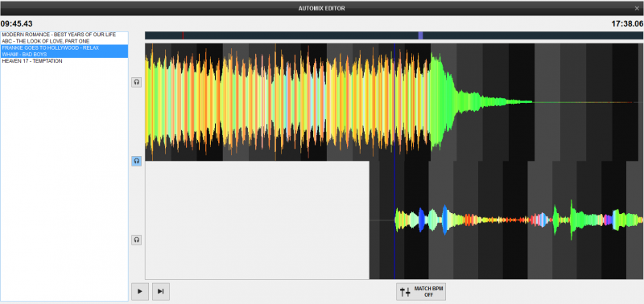Click the red marker in overview bar
This screenshot has height=304, width=644.
pyautogui.click(x=183, y=35)
